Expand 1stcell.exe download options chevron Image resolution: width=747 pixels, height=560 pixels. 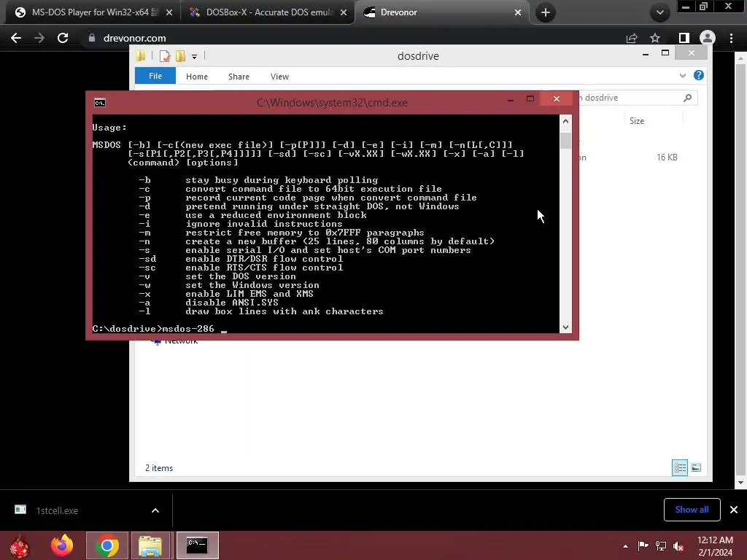[155, 510]
